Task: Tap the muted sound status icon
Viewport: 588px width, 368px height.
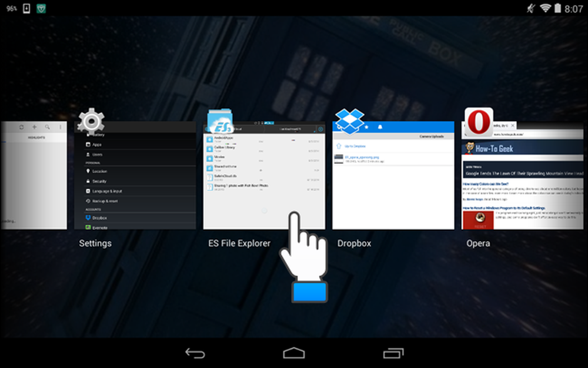Action: pyautogui.click(x=531, y=8)
